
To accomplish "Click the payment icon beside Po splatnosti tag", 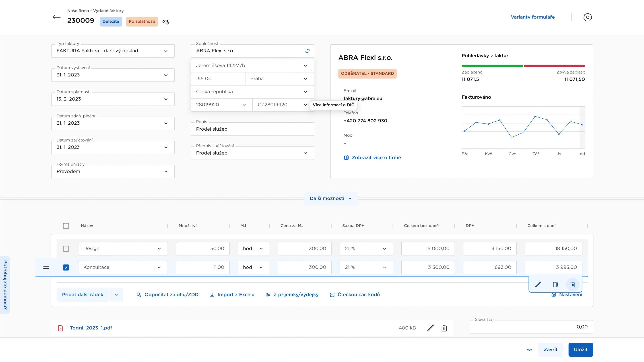I will click(165, 22).
